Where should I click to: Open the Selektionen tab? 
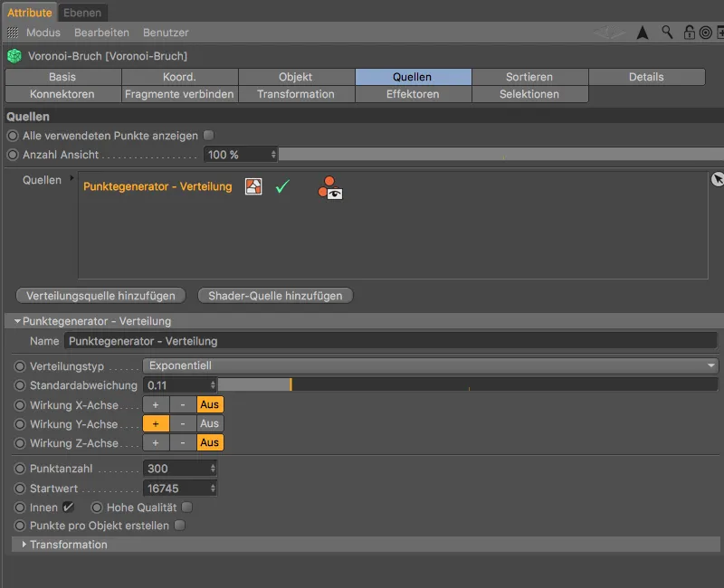529,94
